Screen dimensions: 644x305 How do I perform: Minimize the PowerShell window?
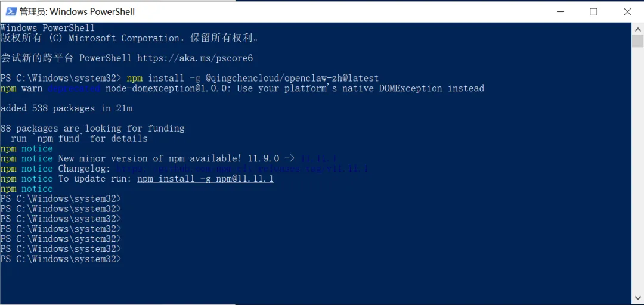click(x=559, y=11)
